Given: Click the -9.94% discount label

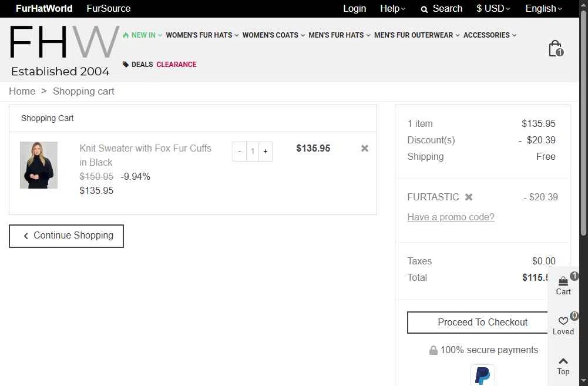Looking at the screenshot, I should tap(135, 176).
